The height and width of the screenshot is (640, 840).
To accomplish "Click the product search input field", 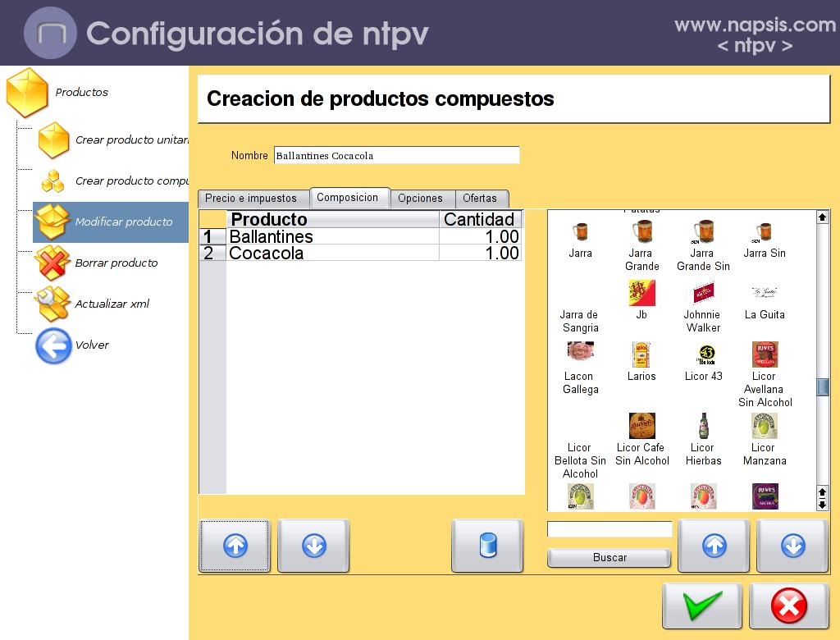I will [609, 530].
